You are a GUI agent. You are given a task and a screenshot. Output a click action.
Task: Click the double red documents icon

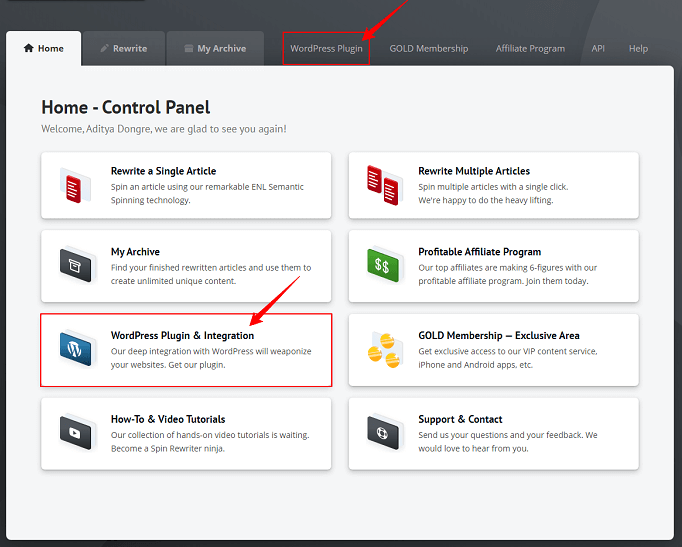click(383, 185)
